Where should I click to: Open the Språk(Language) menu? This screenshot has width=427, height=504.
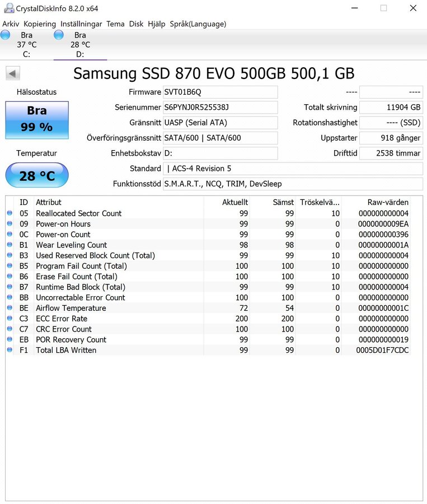tap(198, 24)
